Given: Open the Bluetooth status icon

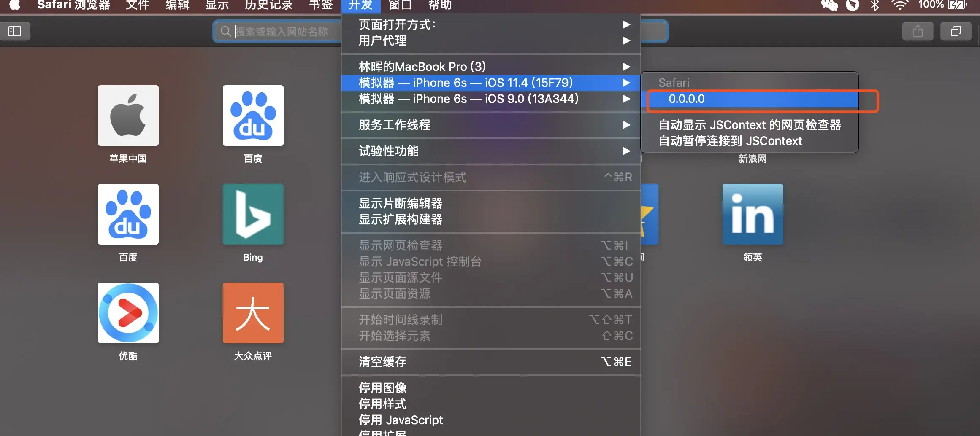Looking at the screenshot, I should tap(875, 5).
